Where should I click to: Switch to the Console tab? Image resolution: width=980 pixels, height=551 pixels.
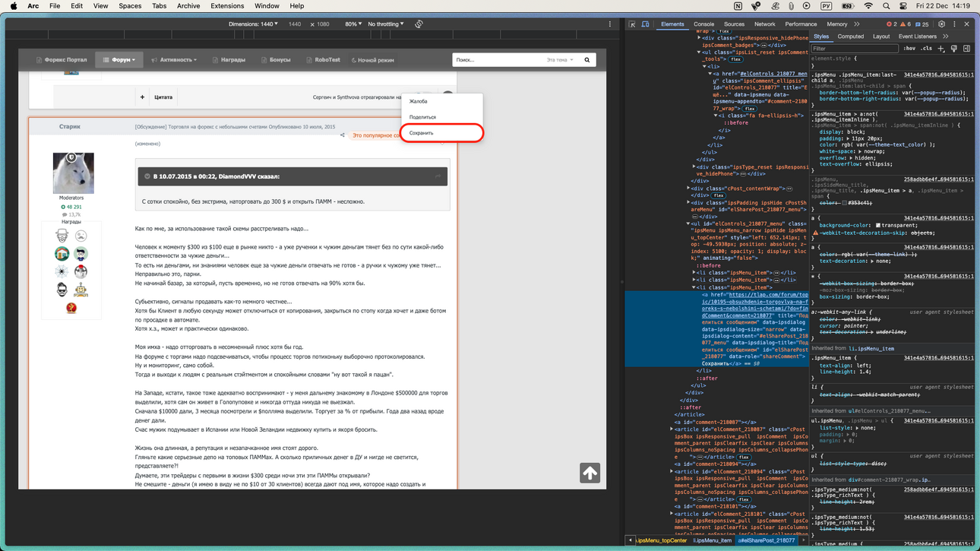[x=704, y=24]
